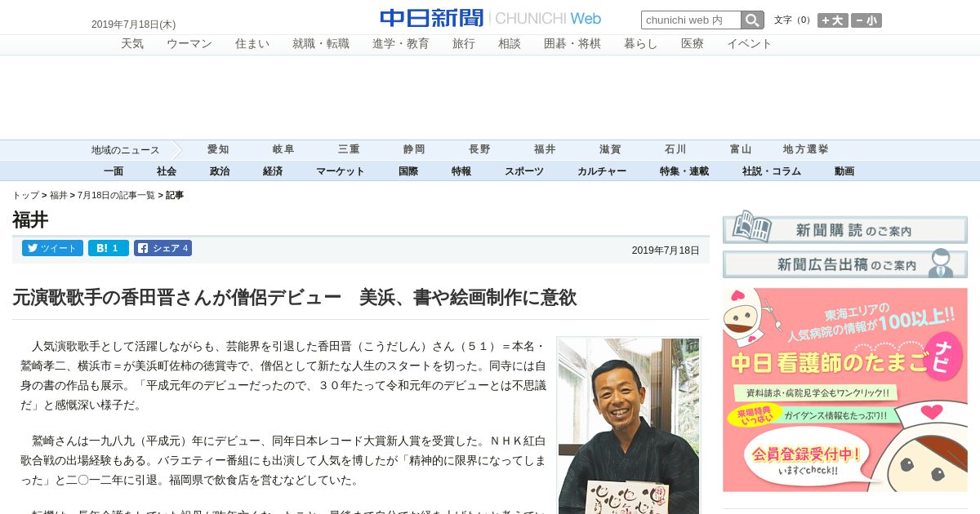Image resolution: width=980 pixels, height=514 pixels.
Task: Select 長野 regional news tab
Action: click(479, 149)
